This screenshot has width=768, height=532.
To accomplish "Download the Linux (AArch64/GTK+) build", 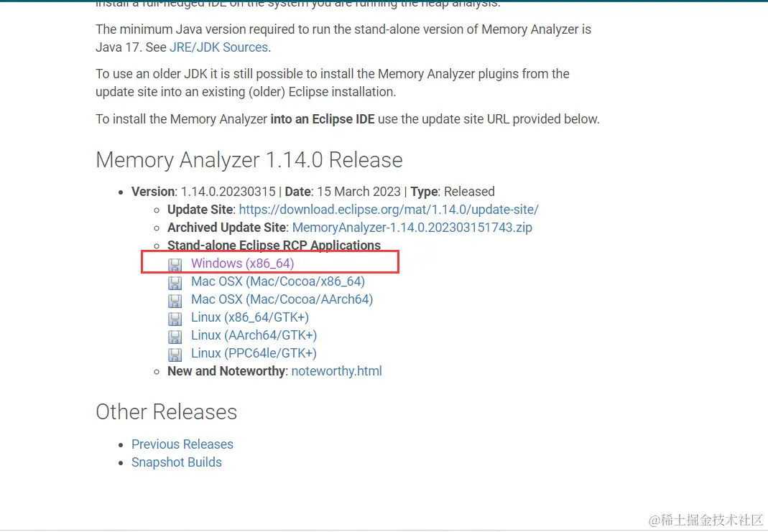I will coord(254,335).
